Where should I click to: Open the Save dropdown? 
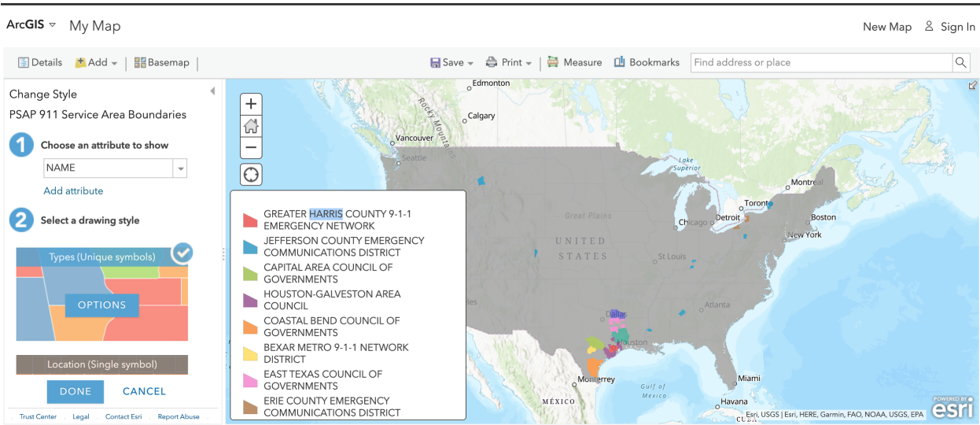(x=451, y=62)
